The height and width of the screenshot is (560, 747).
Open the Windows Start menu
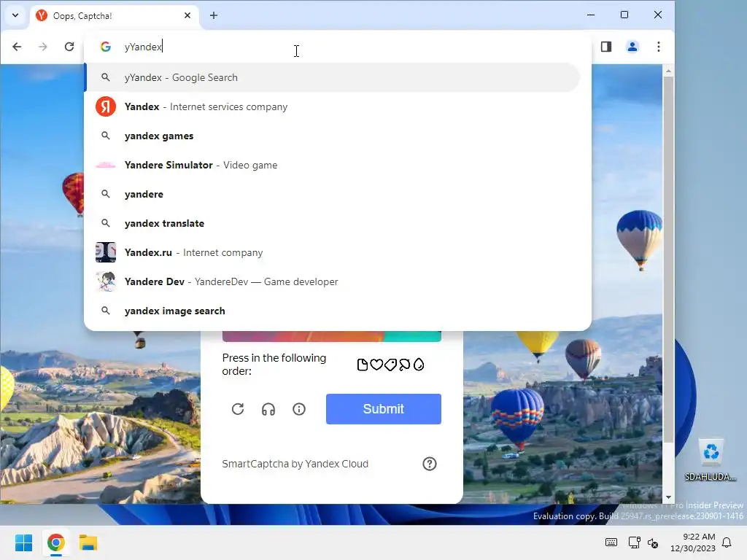(24, 542)
